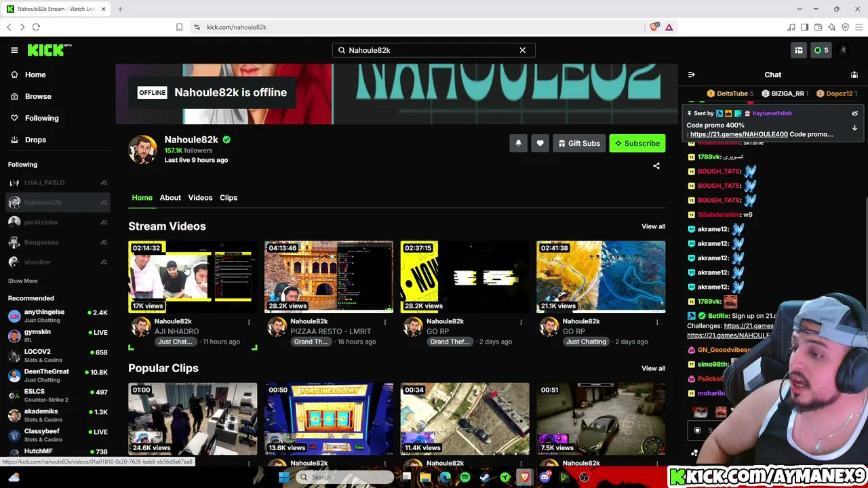The image size is (868, 488).
Task: Open Bougassaa in the Following list
Action: [x=58, y=242]
